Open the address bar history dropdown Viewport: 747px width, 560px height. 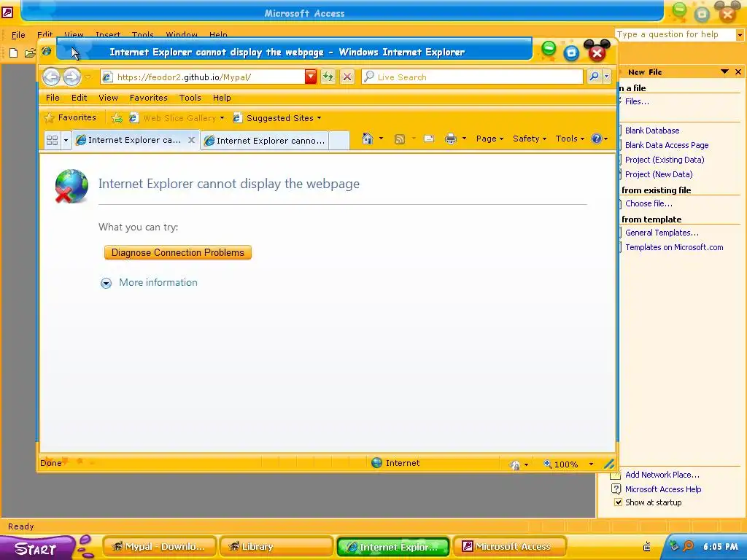pyautogui.click(x=311, y=76)
